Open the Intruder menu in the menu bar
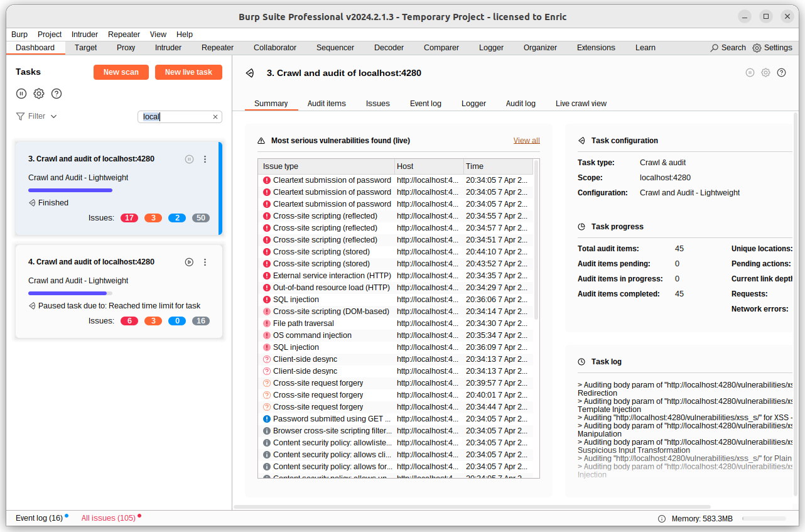805x532 pixels. 84,34
